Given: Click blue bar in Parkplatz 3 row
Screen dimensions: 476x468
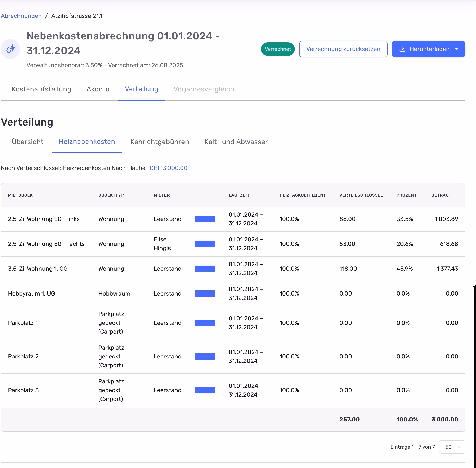Looking at the screenshot, I should [x=205, y=390].
